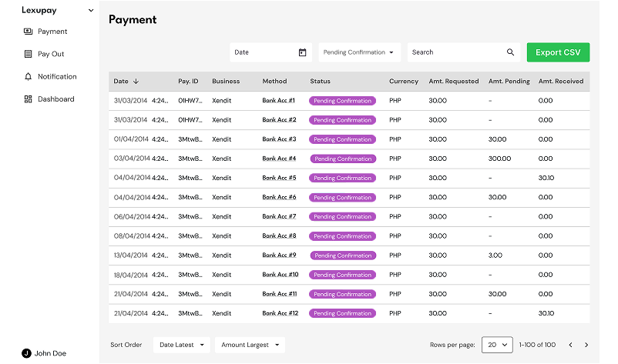The width and height of the screenshot is (618, 364).
Task: Click the Export CSV button
Action: (x=558, y=52)
